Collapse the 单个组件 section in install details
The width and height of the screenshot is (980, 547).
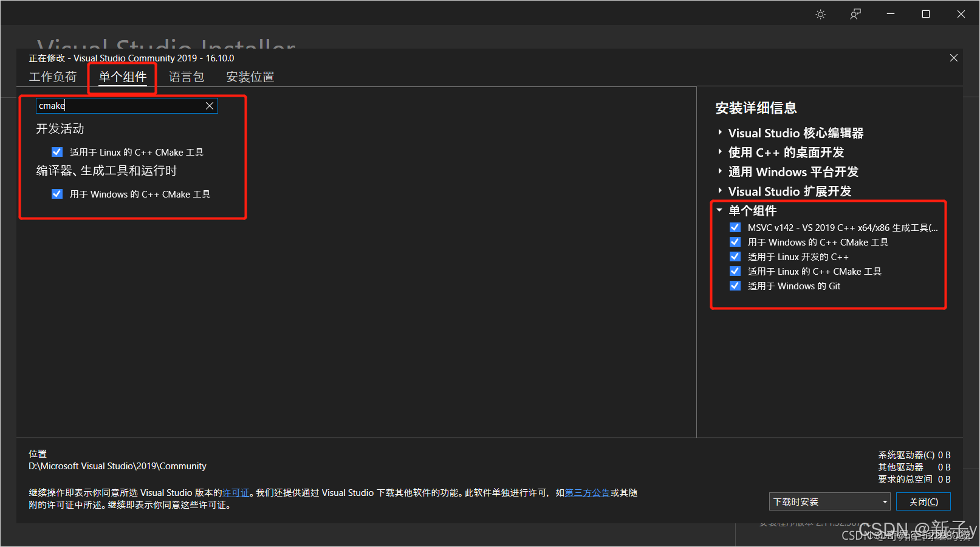719,210
